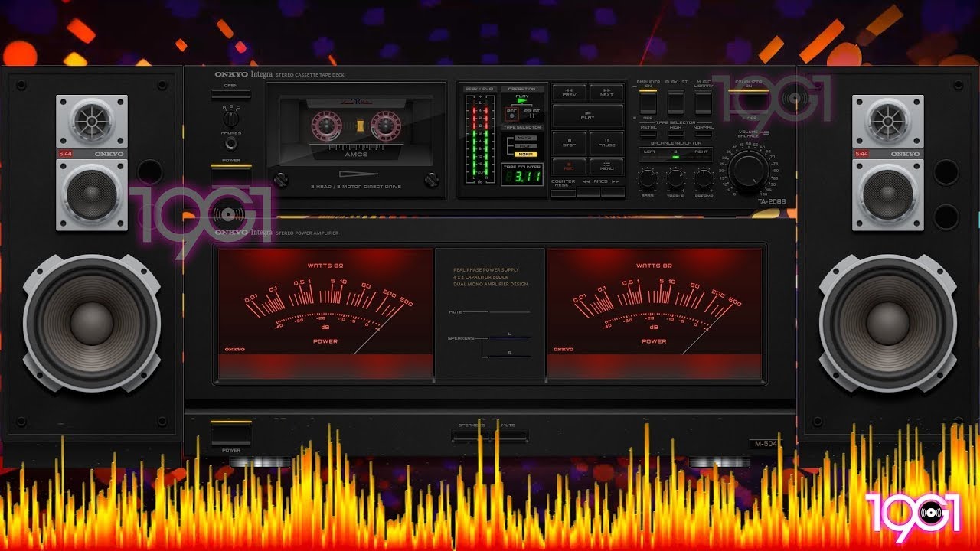
Task: Click the right power amplifier VU meter
Action: pyautogui.click(x=655, y=313)
